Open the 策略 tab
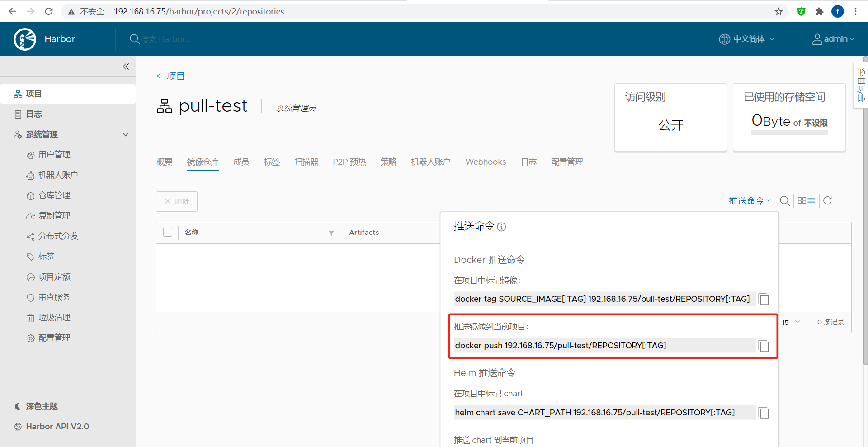This screenshot has width=868, height=447. pos(388,162)
